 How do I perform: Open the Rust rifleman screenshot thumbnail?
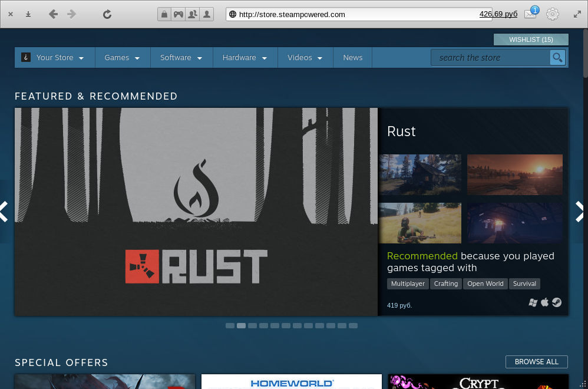(420, 223)
